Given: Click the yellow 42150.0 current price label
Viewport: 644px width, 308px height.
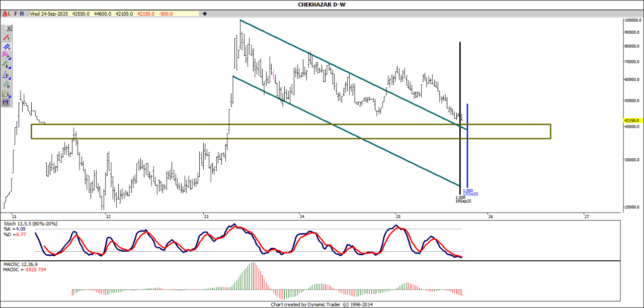Looking at the screenshot, I should [631, 121].
